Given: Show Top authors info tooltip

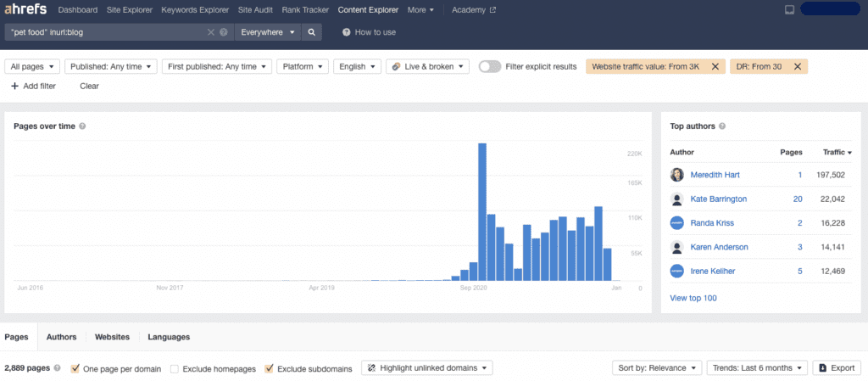Looking at the screenshot, I should point(722,126).
